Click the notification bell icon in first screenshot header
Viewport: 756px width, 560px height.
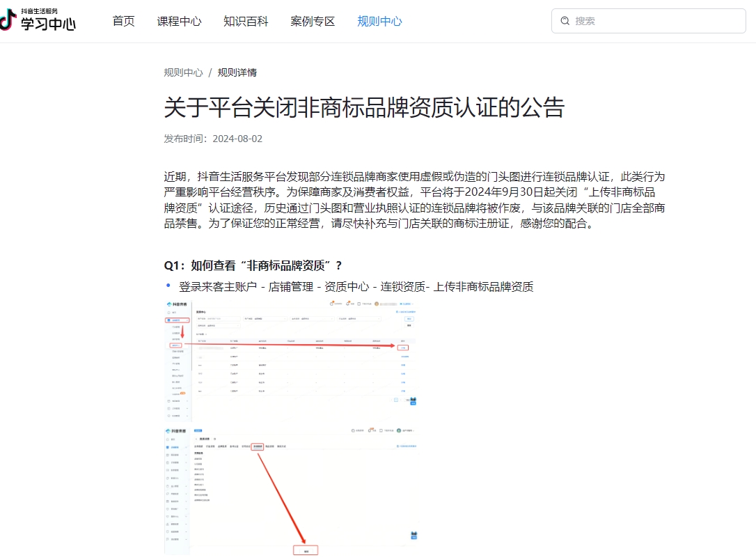(x=347, y=304)
